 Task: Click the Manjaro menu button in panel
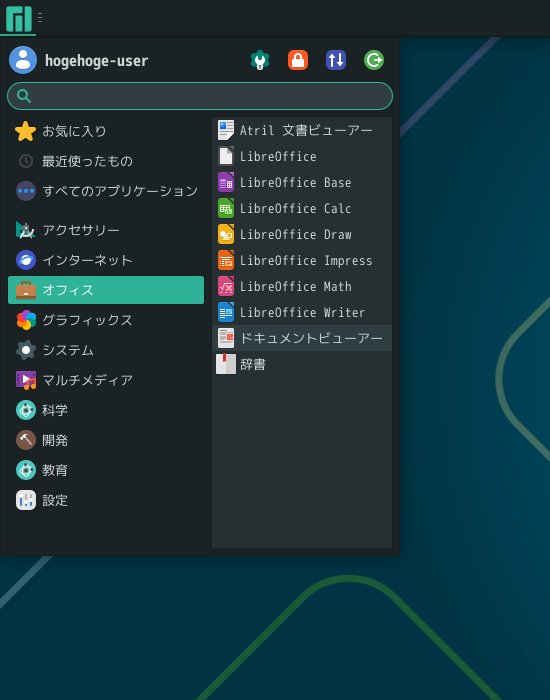(x=18, y=18)
